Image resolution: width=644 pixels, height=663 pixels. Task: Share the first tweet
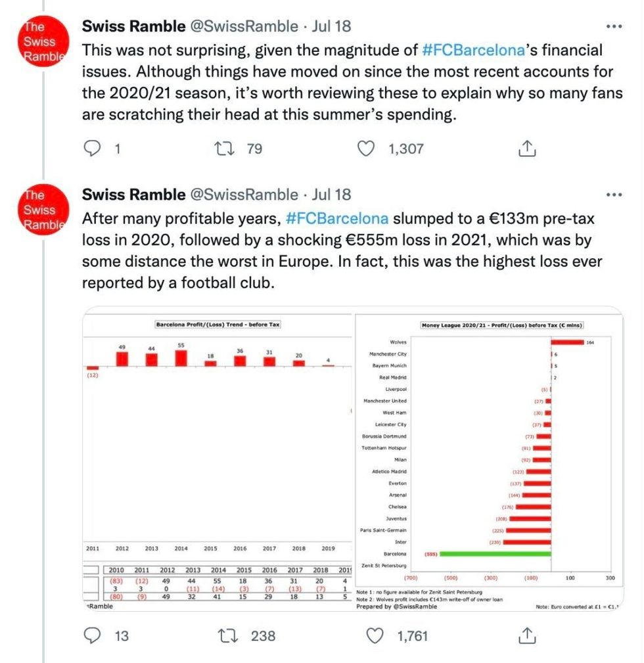[x=526, y=149]
